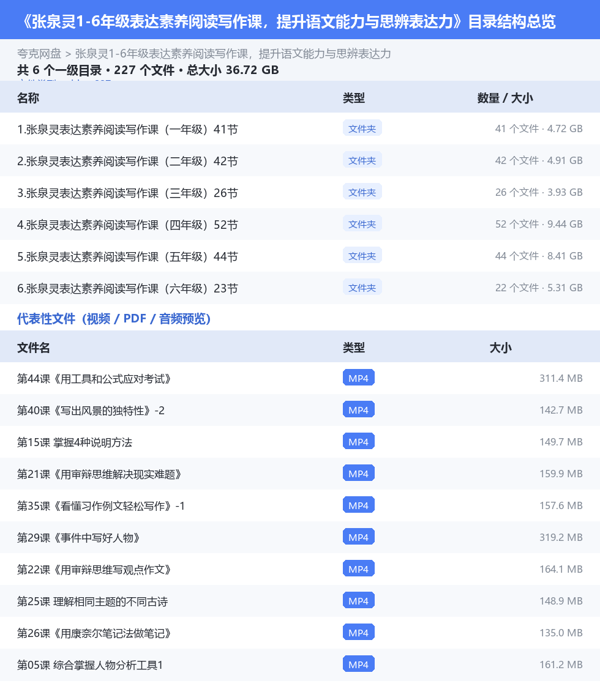The width and height of the screenshot is (600, 700).
Task: Open file 第40课《写出风景的独特性》-2
Action: coord(91,411)
